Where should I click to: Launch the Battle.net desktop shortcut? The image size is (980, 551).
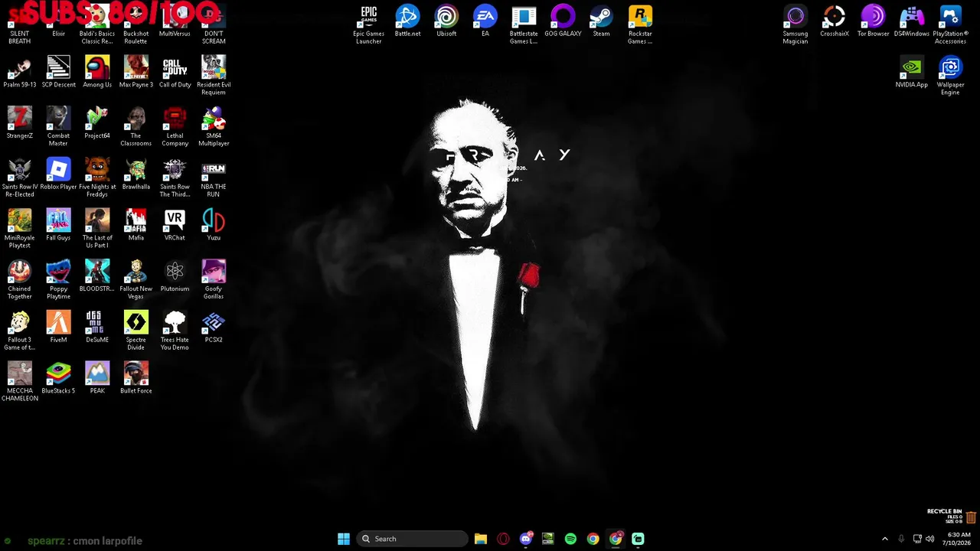pyautogui.click(x=407, y=21)
